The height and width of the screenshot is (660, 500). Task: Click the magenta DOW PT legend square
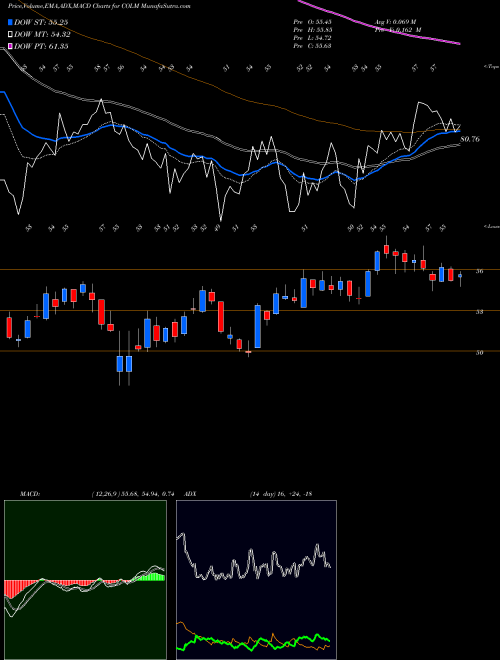(10, 46)
